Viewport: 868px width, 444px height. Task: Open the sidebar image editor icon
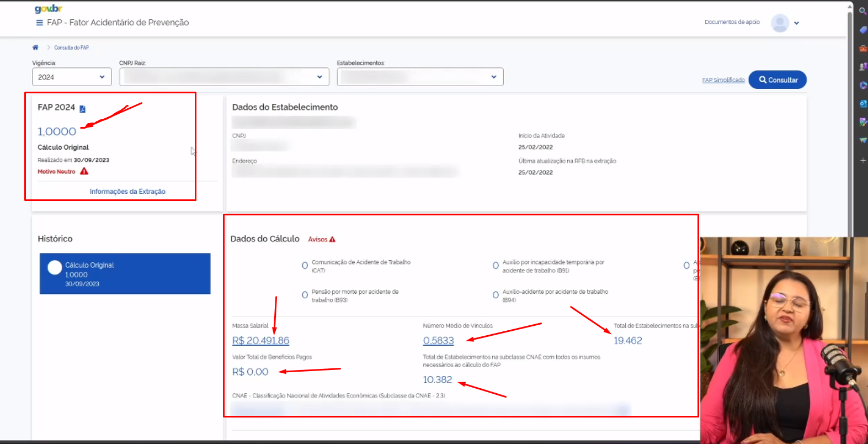point(862,121)
